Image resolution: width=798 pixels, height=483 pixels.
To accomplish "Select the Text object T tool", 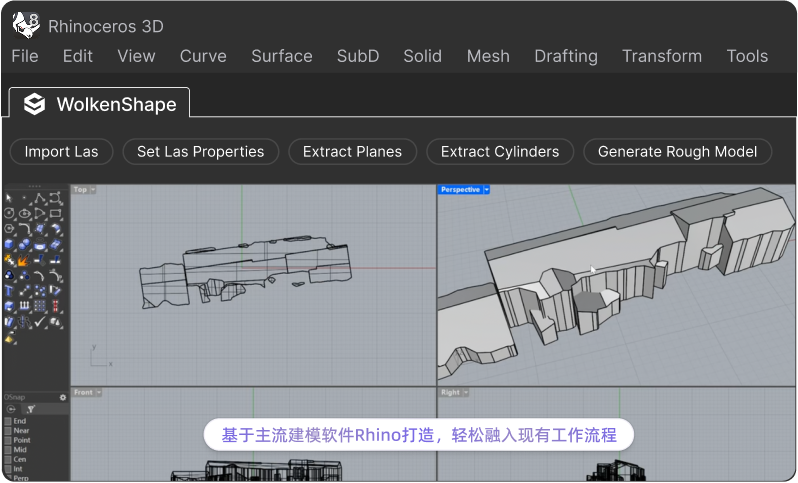I will tap(9, 291).
